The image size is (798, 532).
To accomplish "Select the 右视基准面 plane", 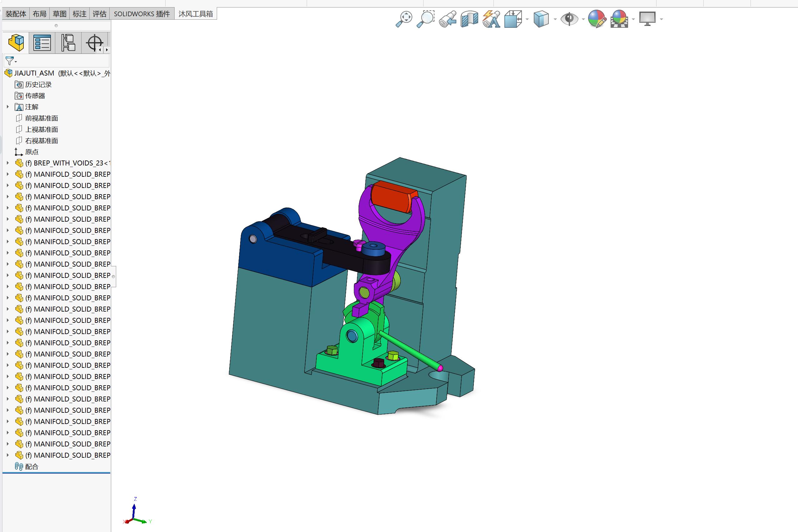I will click(x=37, y=140).
